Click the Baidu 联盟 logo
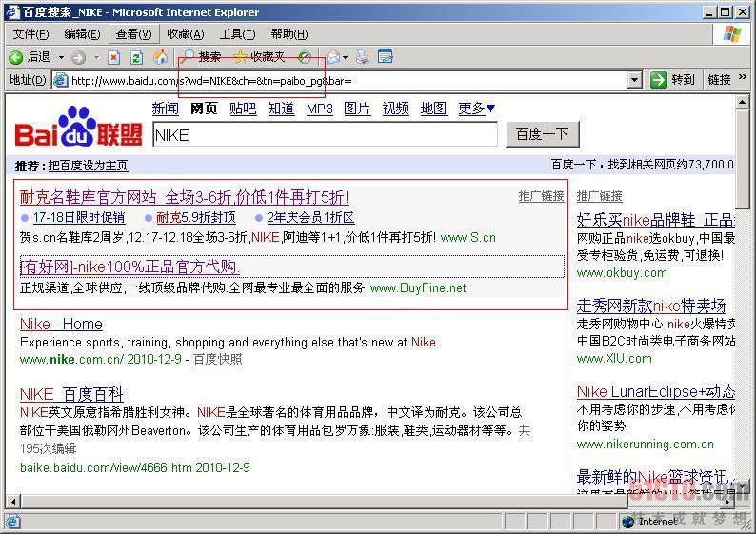This screenshot has height=534, width=756. pyautogui.click(x=79, y=127)
